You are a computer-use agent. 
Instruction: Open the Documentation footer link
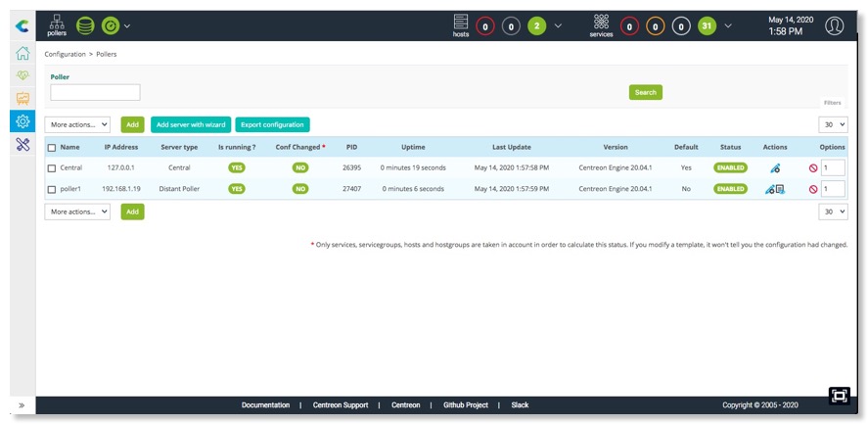tap(265, 404)
